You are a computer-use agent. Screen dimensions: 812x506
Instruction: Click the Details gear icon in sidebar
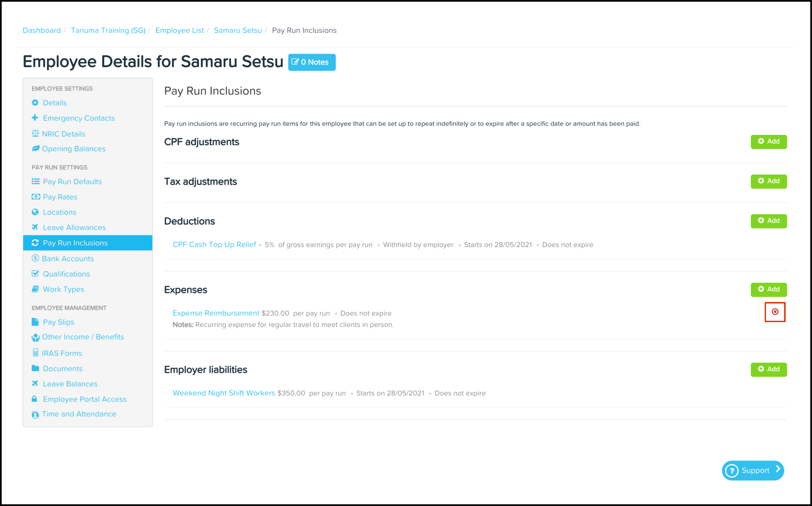click(35, 103)
